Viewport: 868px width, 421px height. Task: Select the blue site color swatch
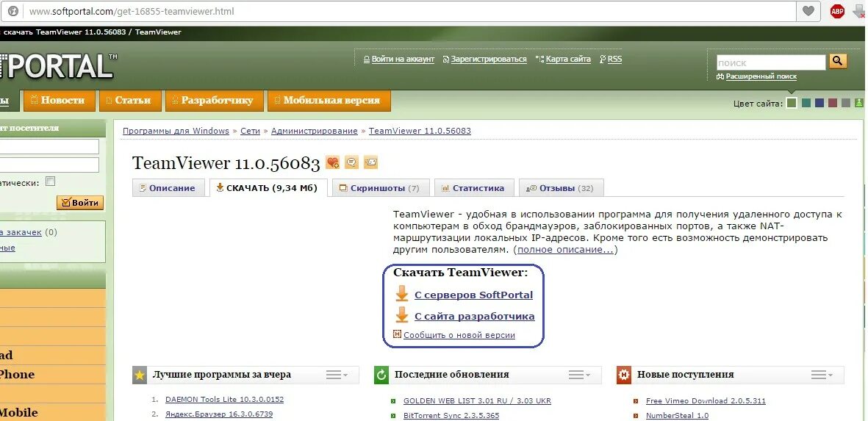pyautogui.click(x=819, y=103)
